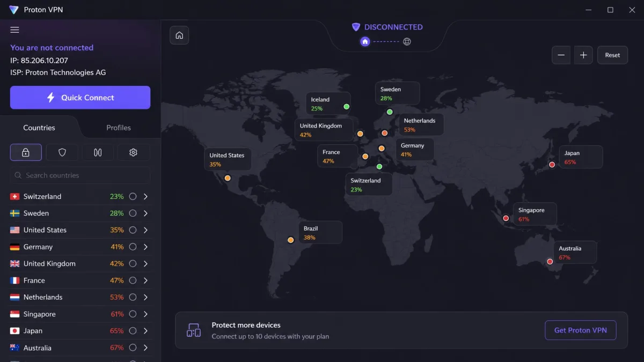The width and height of the screenshot is (644, 362).
Task: Select the Secure Core lock filter icon
Action: pos(26,152)
